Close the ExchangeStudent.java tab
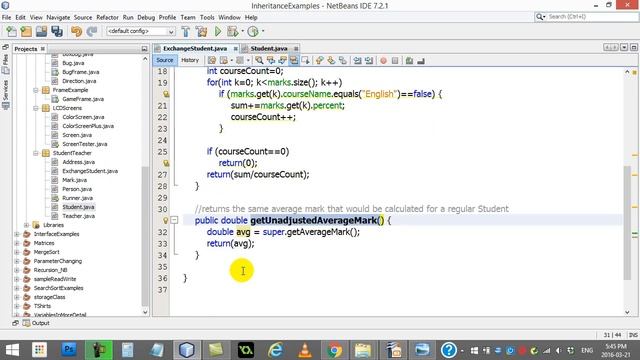640x360 pixels. [x=236, y=49]
